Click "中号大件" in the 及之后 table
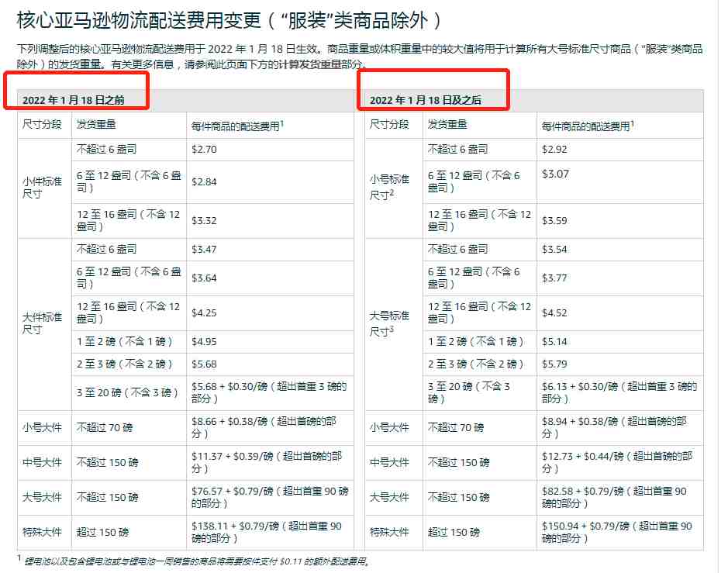The image size is (728, 573). click(x=389, y=462)
